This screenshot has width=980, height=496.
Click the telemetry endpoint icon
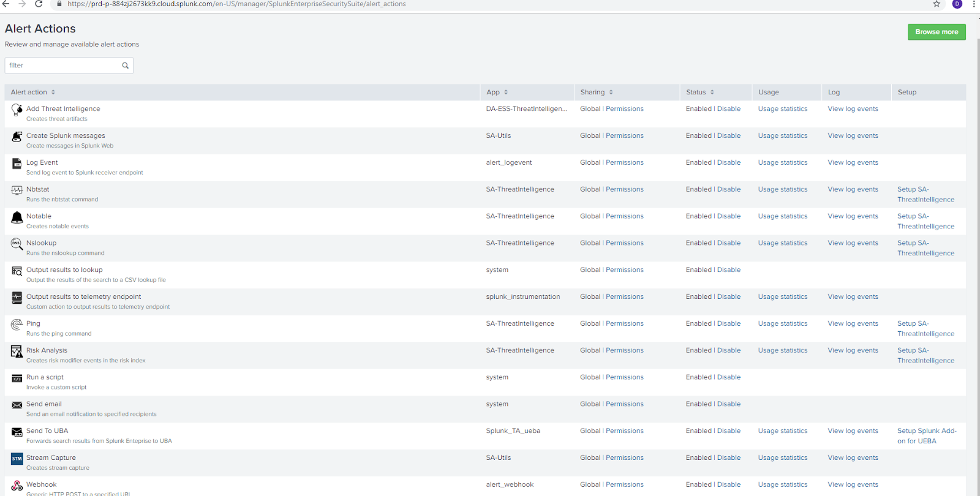tap(17, 298)
